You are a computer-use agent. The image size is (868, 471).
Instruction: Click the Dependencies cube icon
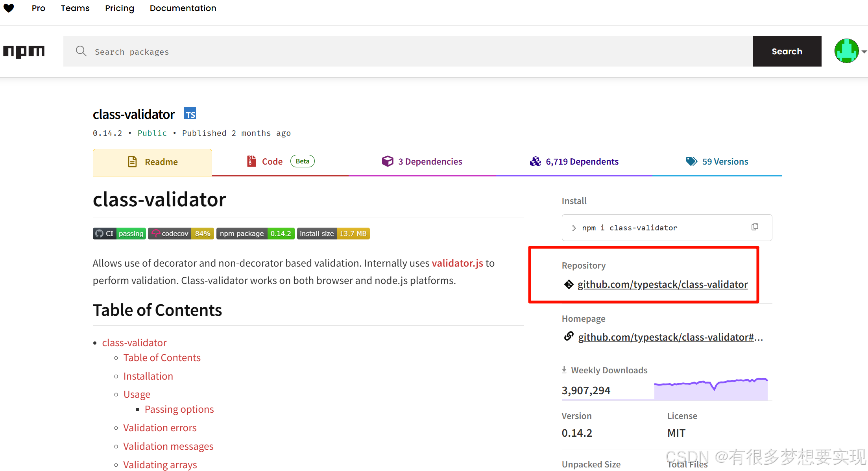[387, 161]
